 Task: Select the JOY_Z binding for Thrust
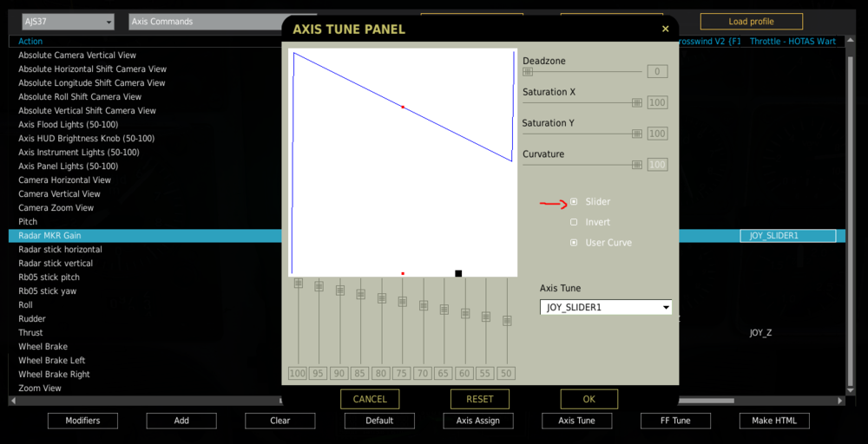pyautogui.click(x=760, y=333)
